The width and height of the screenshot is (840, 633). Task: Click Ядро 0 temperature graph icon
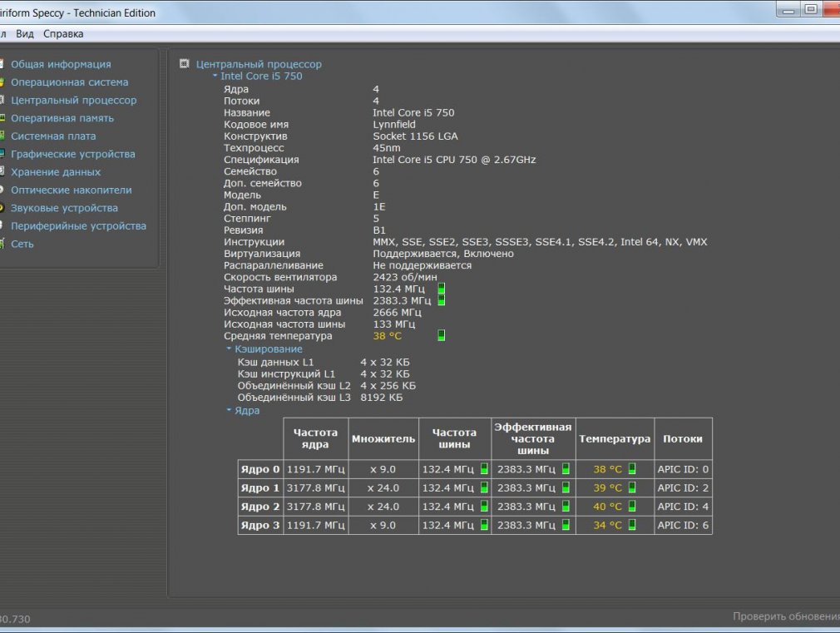[x=632, y=469]
